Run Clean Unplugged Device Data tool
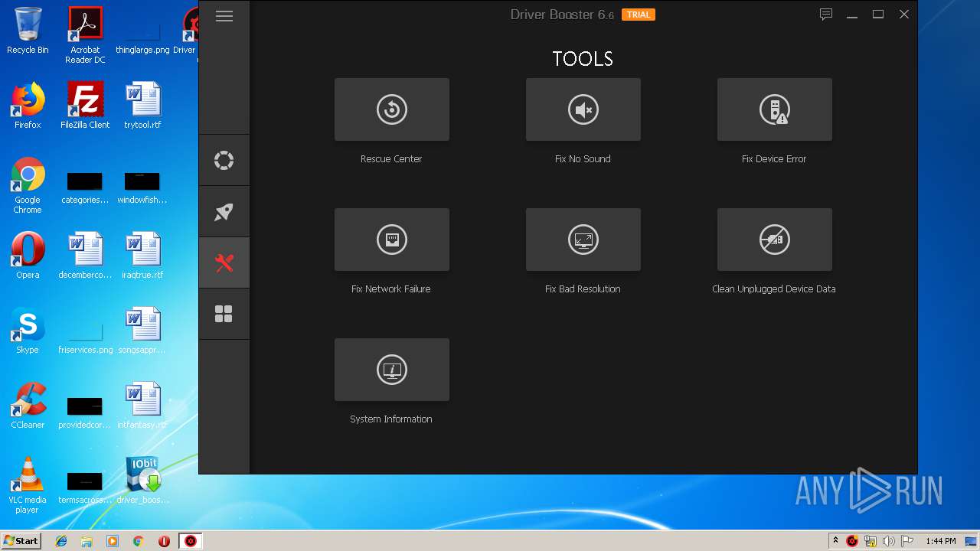This screenshot has height=551, width=980. [774, 240]
